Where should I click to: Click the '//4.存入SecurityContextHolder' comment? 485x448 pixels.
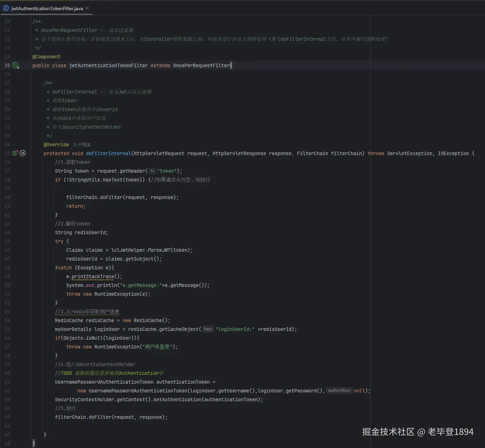(x=95, y=364)
